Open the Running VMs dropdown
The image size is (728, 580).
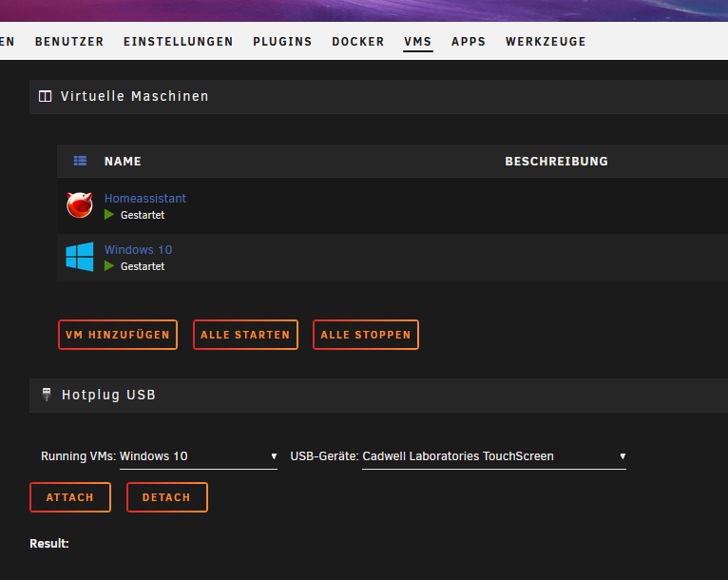199,456
